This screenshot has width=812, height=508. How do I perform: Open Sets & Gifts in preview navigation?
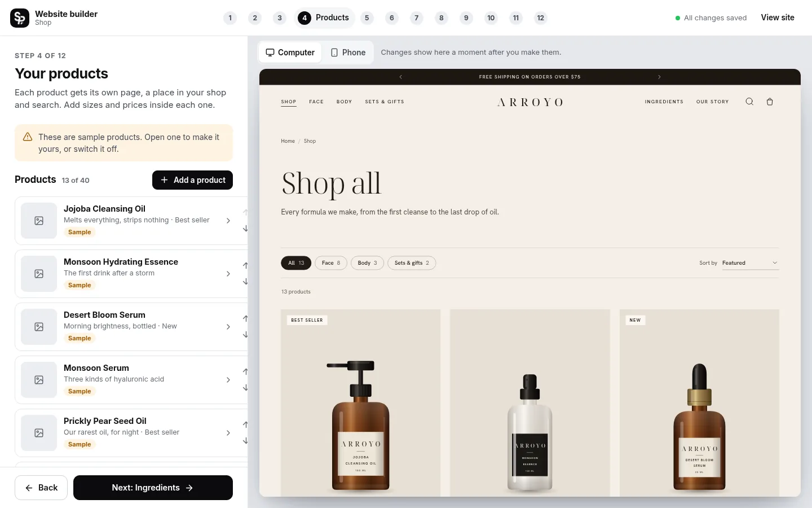coord(385,102)
